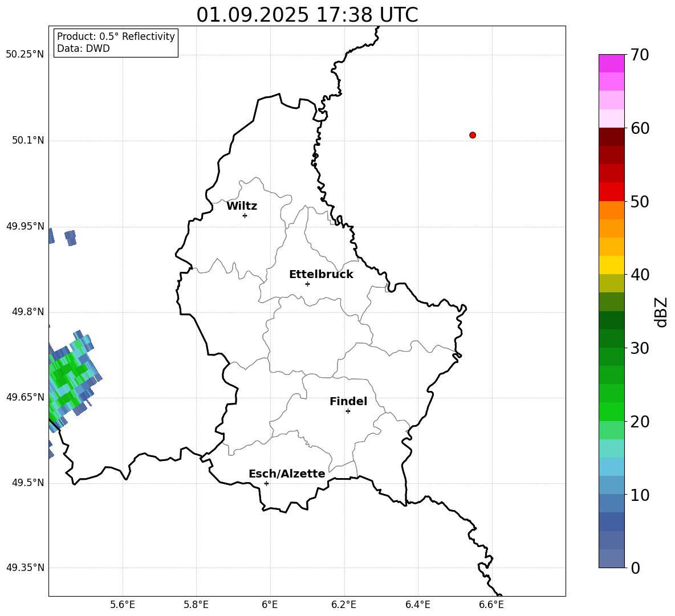Click the colorbar tick label 0
Image resolution: width=675 pixels, height=616 pixels.
(x=635, y=568)
